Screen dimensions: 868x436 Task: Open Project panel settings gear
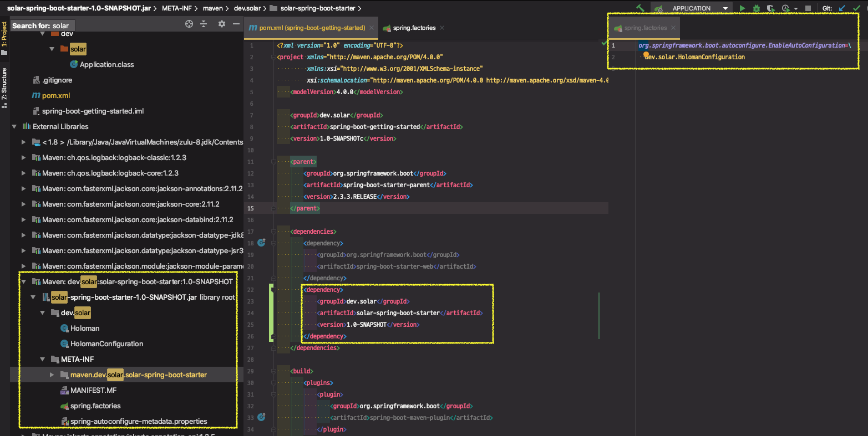(222, 24)
